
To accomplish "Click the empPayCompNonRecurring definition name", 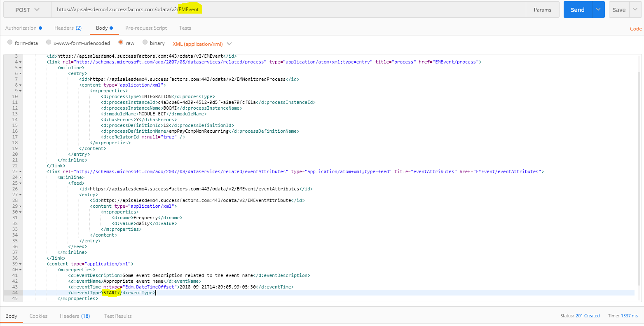I will (x=199, y=131).
